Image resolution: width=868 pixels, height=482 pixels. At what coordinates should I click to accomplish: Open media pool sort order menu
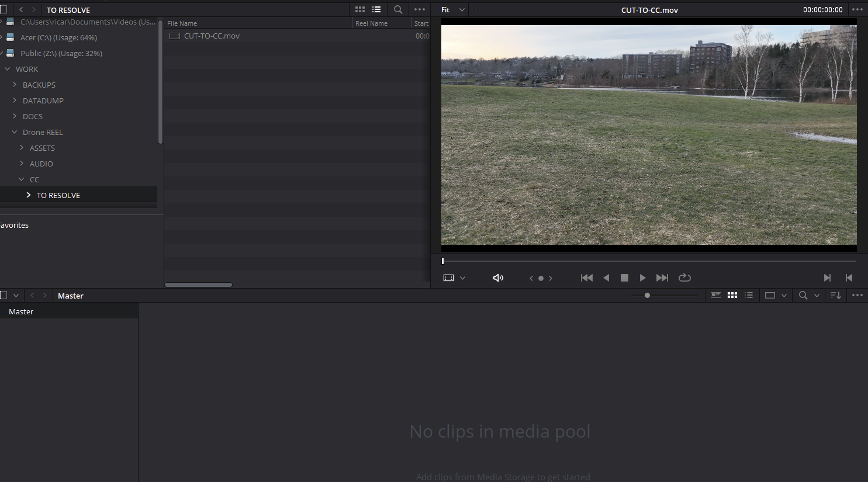(836, 296)
